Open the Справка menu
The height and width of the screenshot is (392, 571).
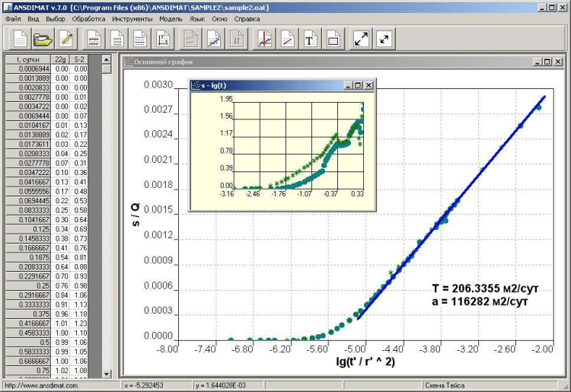tap(247, 19)
